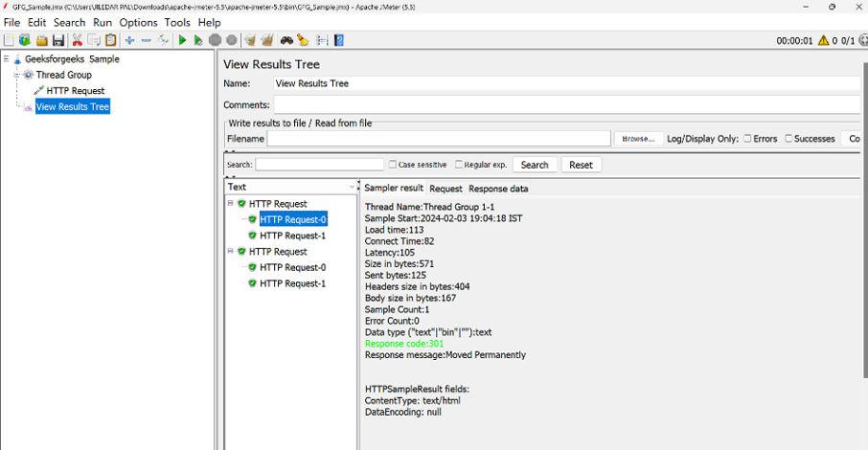Screen dimensions: 868x450
Task: Click the Browse... button
Action: (x=638, y=139)
